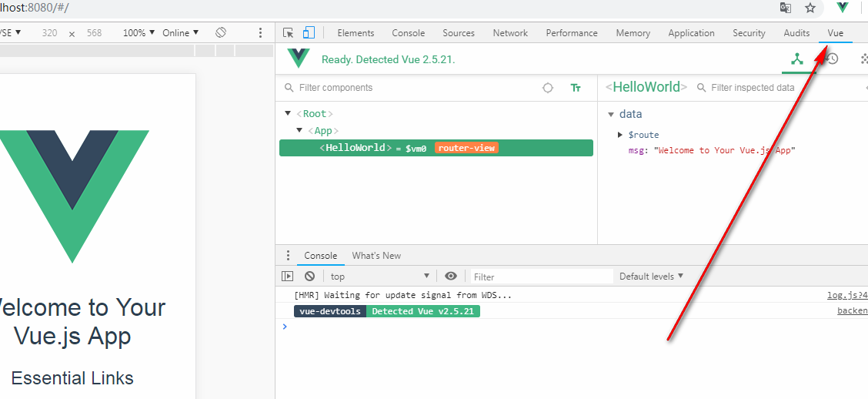Toggle the console sidebar icon

coord(287,276)
